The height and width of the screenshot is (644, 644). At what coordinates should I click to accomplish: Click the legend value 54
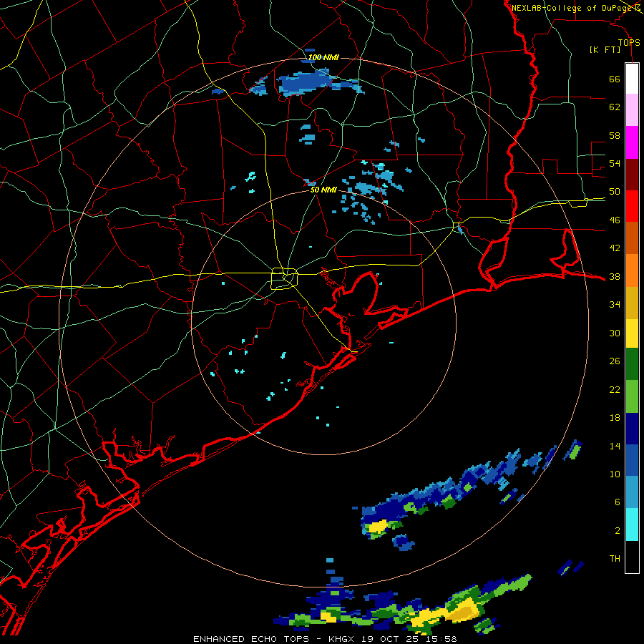click(x=615, y=164)
